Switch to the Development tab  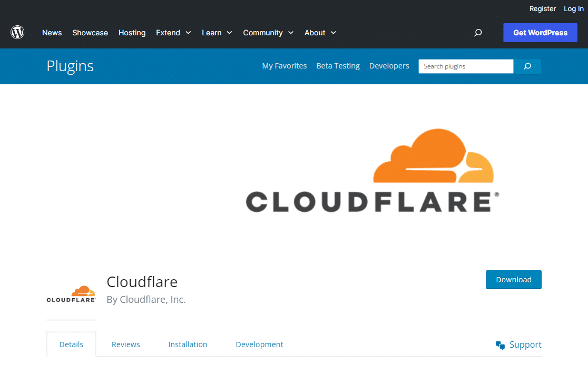[260, 345]
